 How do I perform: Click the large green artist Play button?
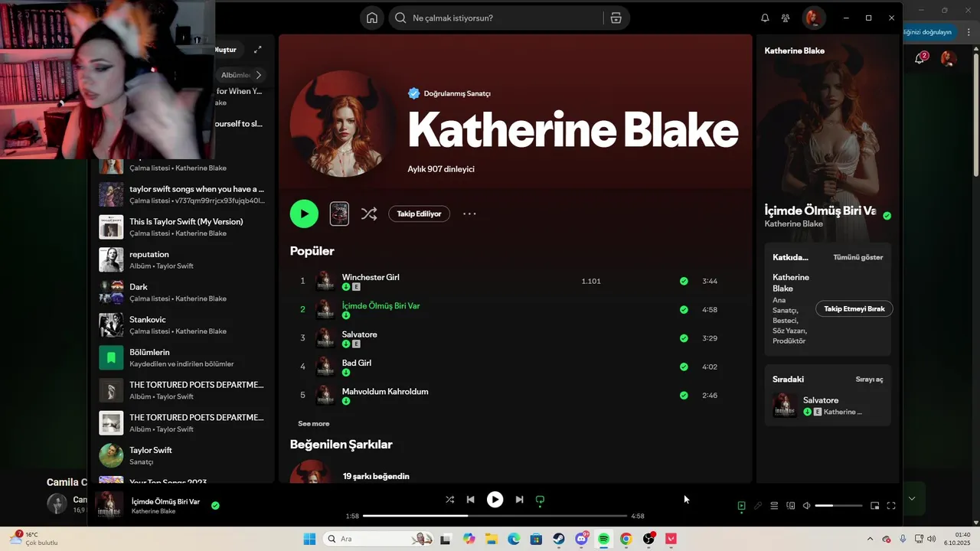pyautogui.click(x=304, y=214)
